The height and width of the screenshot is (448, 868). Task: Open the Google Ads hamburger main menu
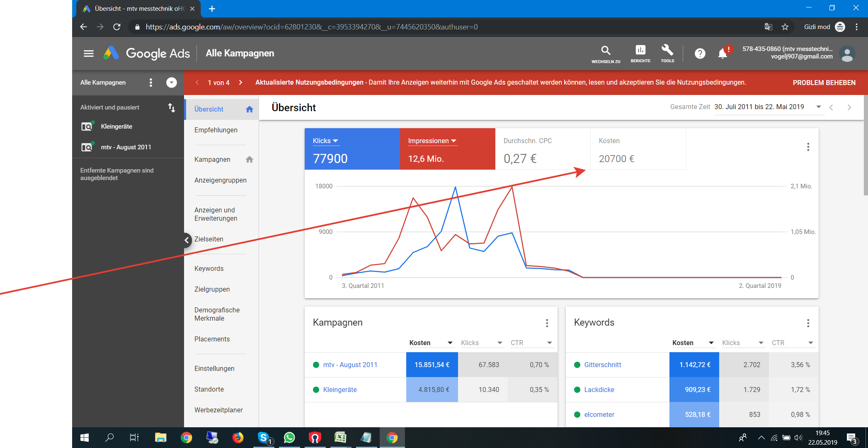(x=88, y=54)
